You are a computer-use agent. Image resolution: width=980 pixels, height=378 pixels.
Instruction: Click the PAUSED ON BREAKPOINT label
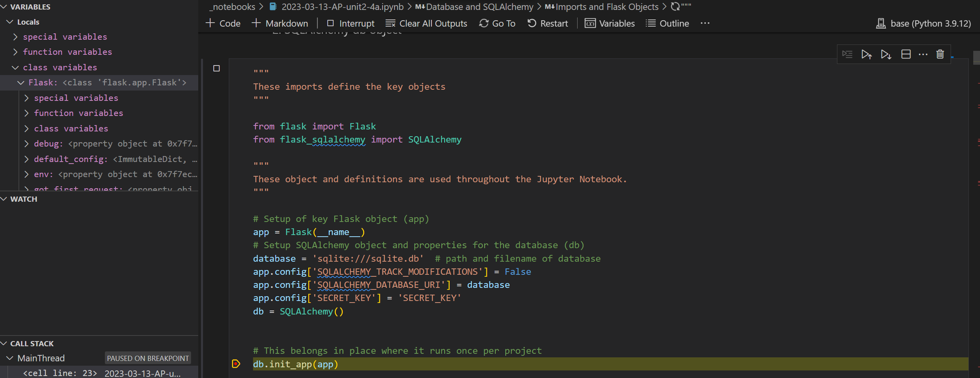click(148, 358)
